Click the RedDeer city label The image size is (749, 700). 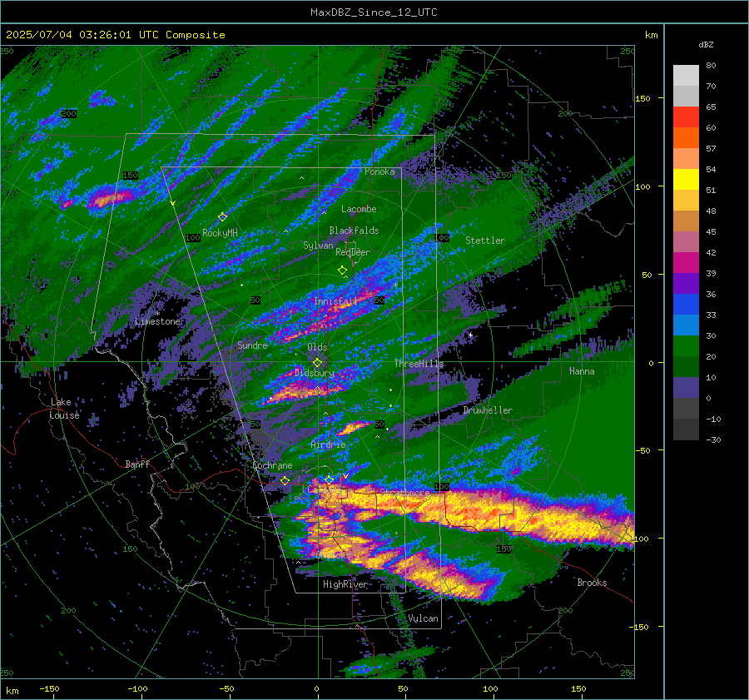pos(353,252)
